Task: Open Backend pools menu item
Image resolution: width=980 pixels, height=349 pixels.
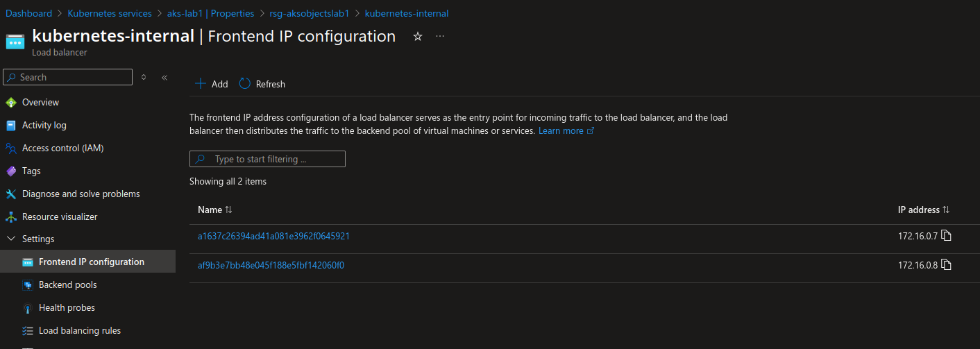Action: [67, 285]
